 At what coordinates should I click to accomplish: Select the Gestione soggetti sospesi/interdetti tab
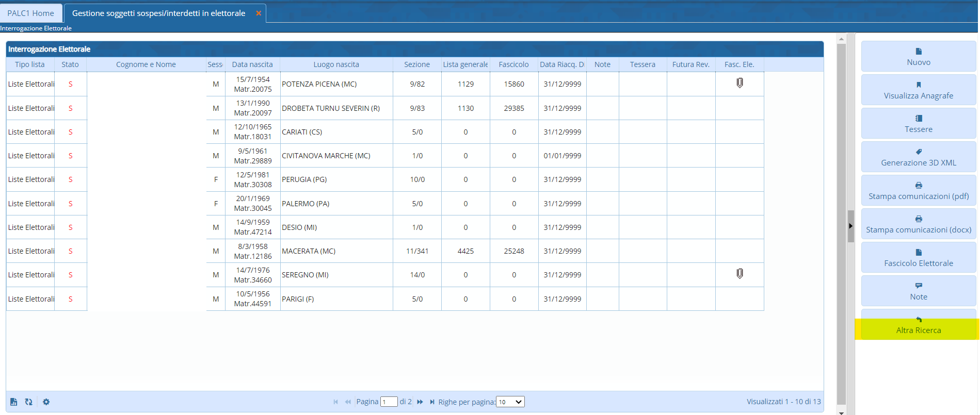pos(158,13)
